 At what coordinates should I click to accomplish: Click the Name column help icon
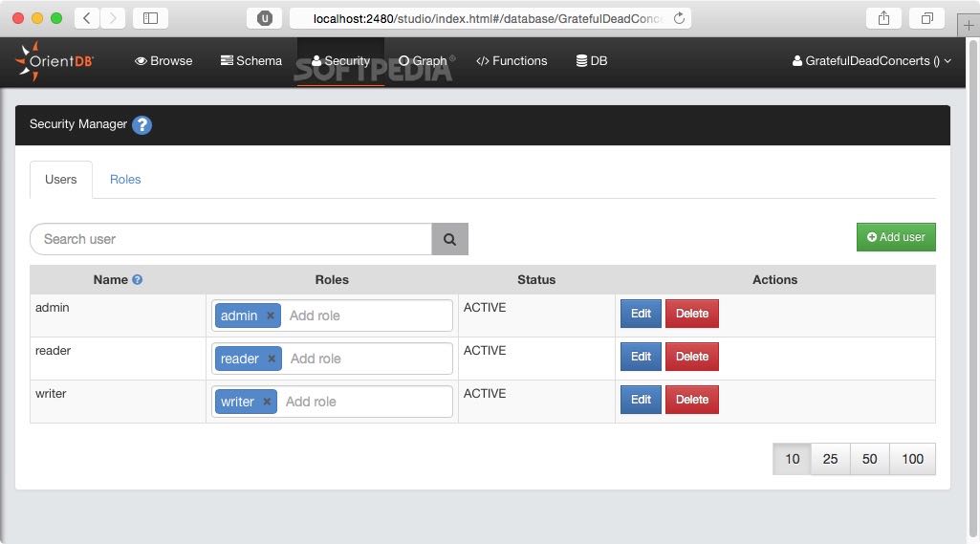click(x=138, y=279)
